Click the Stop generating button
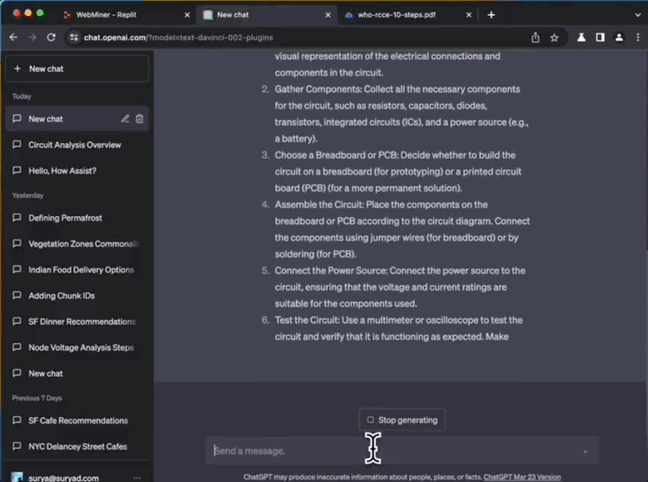648x482 pixels. [402, 420]
